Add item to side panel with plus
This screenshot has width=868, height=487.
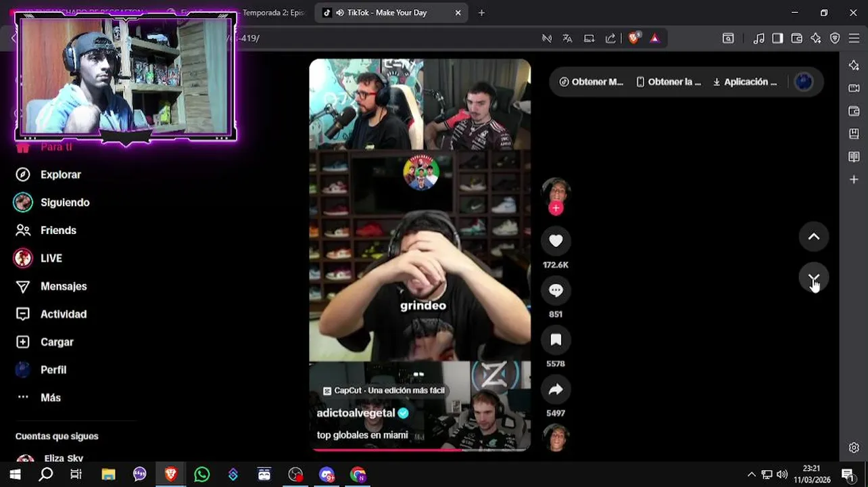[854, 179]
